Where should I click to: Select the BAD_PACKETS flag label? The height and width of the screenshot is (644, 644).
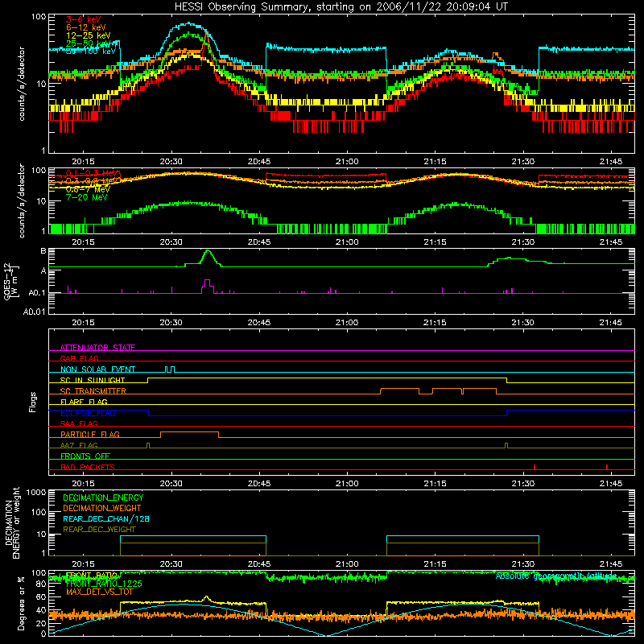tap(88, 467)
